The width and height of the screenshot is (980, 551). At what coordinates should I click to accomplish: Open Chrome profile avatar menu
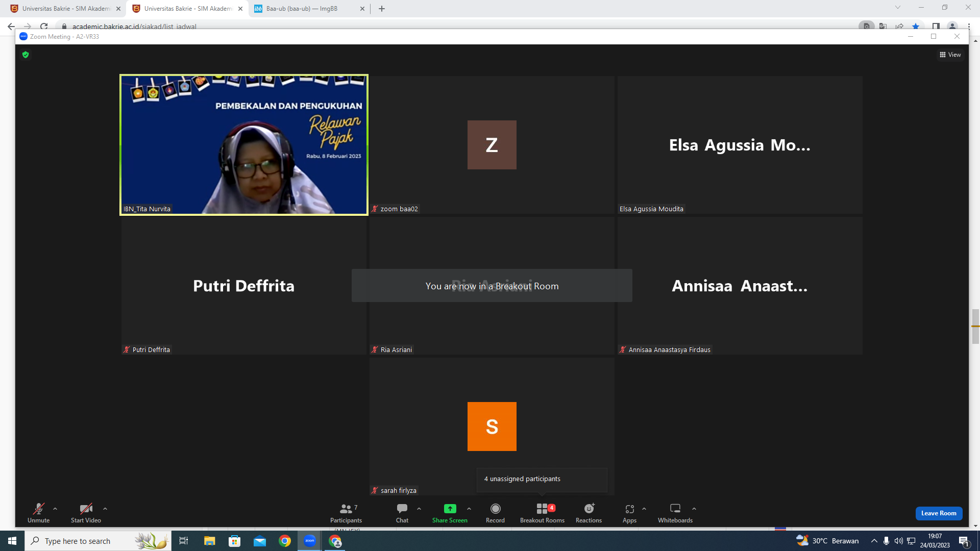click(952, 27)
